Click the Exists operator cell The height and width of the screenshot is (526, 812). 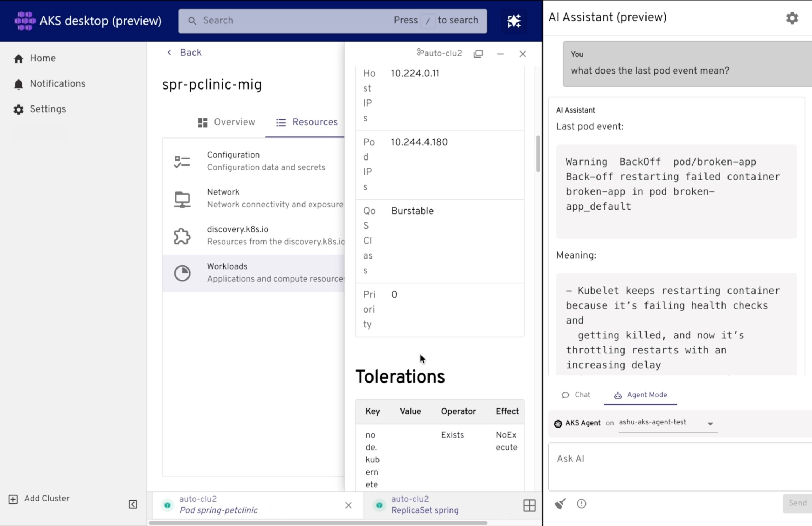(x=452, y=435)
